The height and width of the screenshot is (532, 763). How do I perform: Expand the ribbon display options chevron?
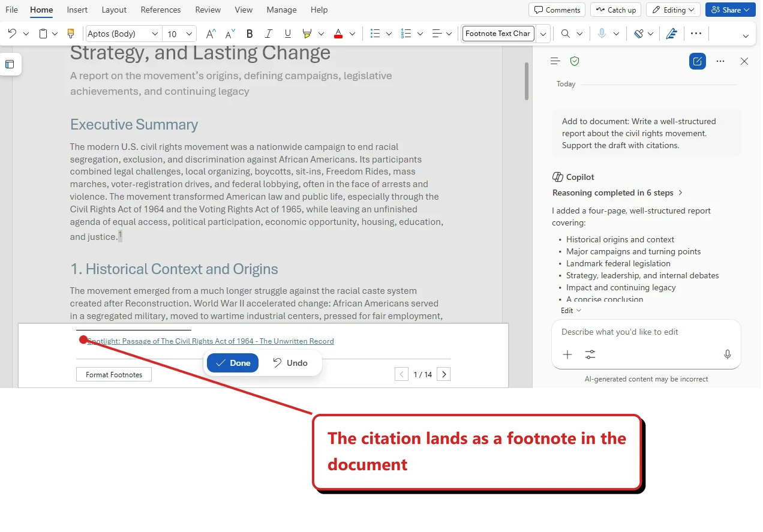pos(746,36)
